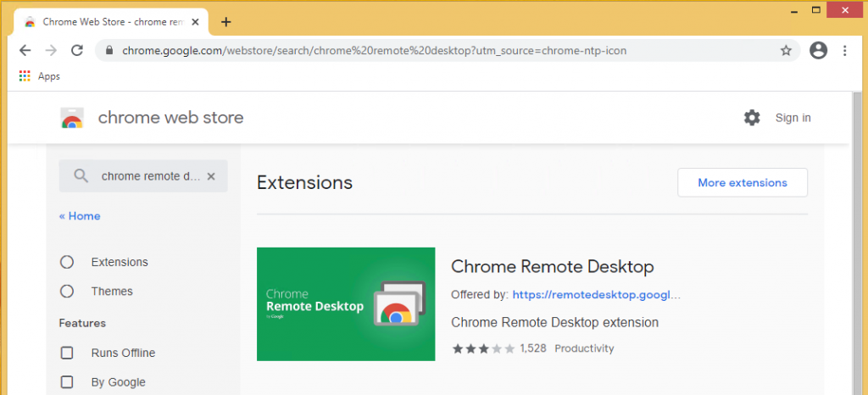
Task: Reload the Chrome Web Store page
Action: (x=77, y=51)
